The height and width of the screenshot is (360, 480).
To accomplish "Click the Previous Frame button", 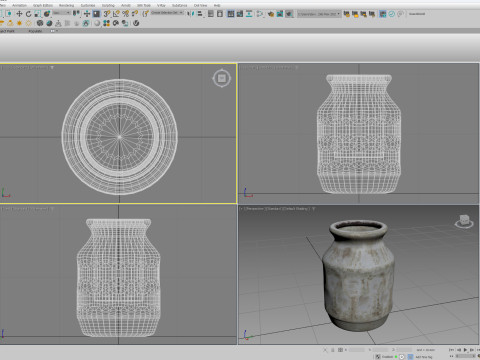I will coord(459,350).
